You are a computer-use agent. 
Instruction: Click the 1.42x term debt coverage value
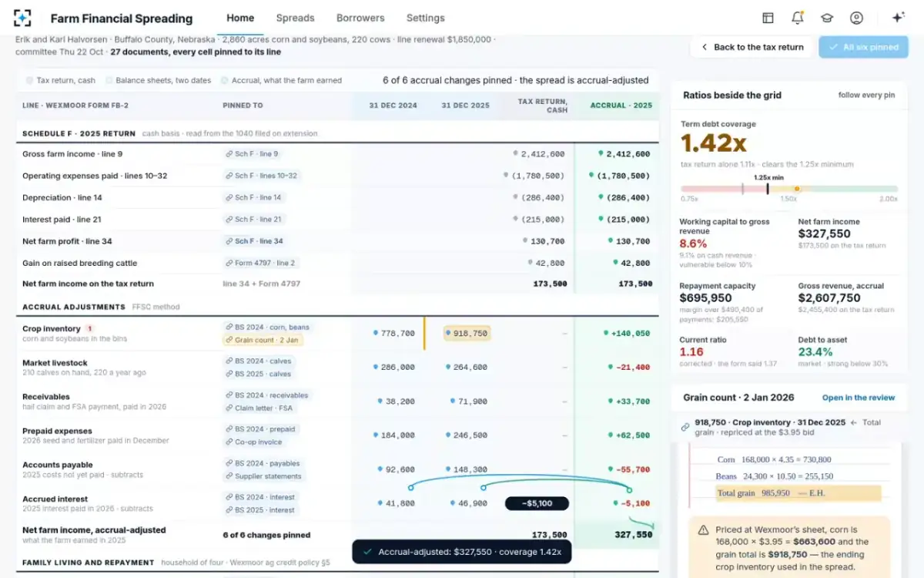click(x=713, y=143)
